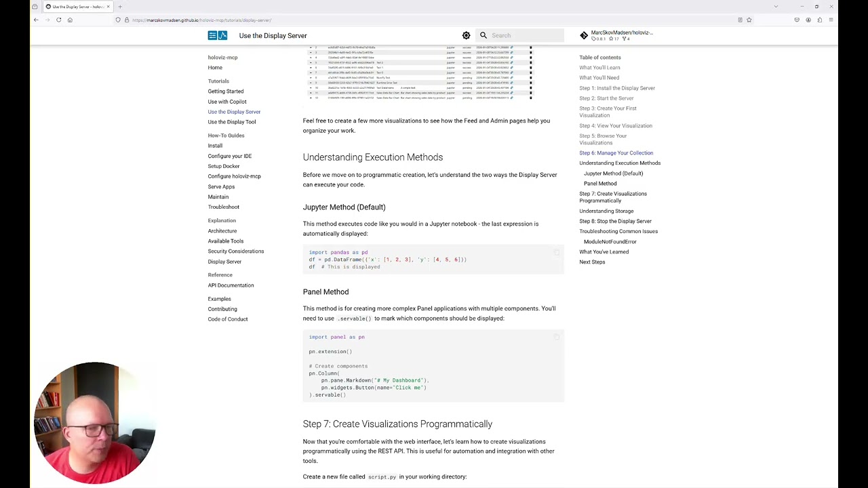The image size is (868, 488).
Task: Open Security Considerations page
Action: pos(236,251)
